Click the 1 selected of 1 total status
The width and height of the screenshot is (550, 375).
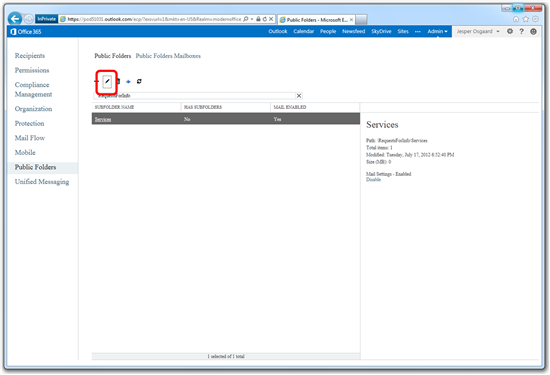point(226,356)
